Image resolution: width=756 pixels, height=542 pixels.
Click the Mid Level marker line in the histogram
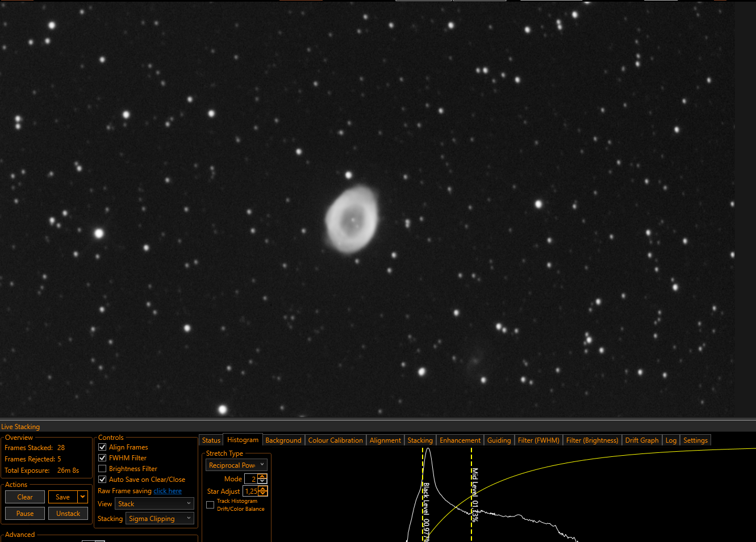pos(471,494)
